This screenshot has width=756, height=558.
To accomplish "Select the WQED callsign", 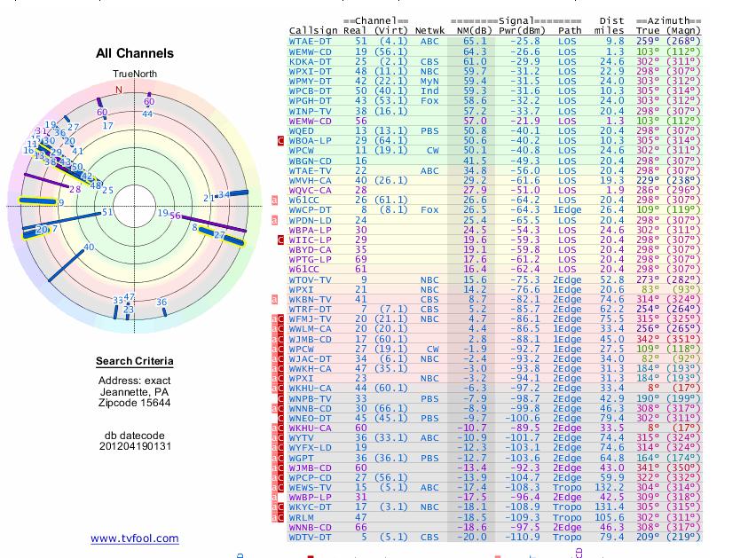I will click(x=302, y=131).
